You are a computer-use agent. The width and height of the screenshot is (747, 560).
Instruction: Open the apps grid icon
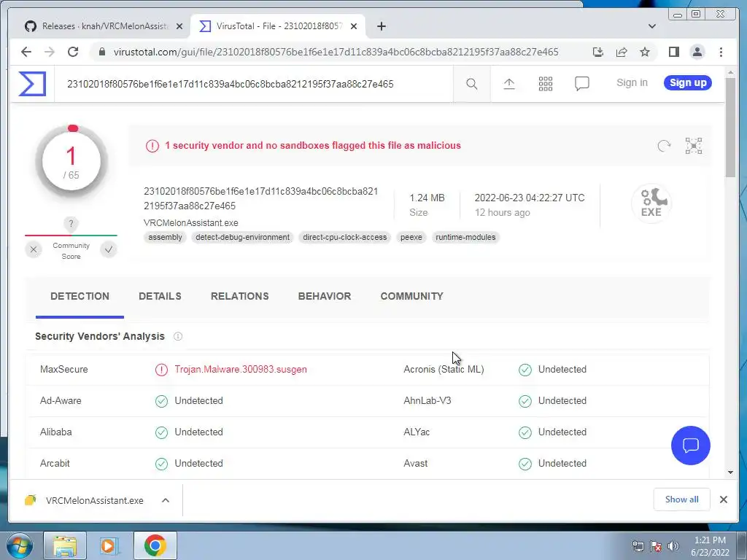(546, 85)
